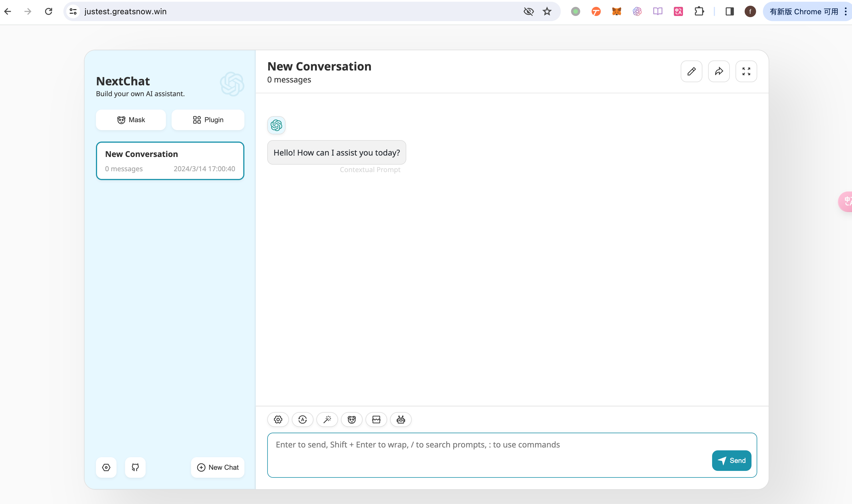Open settings from sidebar hexagon icon
852x504 pixels.
point(106,467)
